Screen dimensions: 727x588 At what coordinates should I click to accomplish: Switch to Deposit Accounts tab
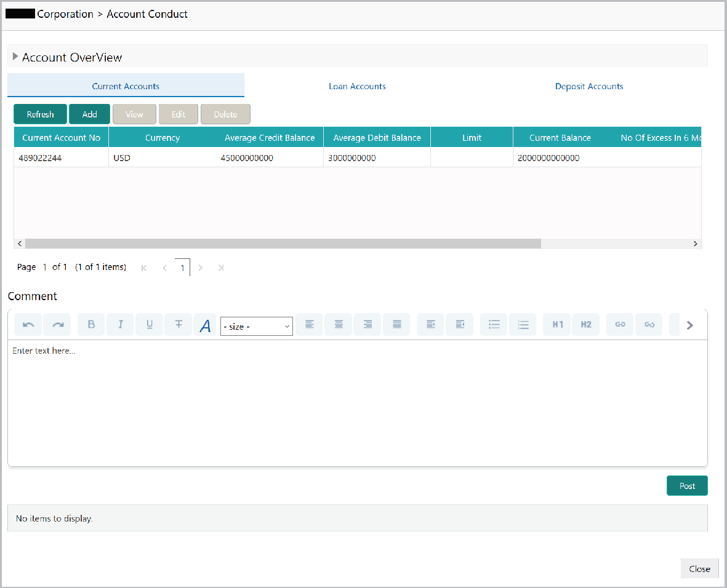589,86
